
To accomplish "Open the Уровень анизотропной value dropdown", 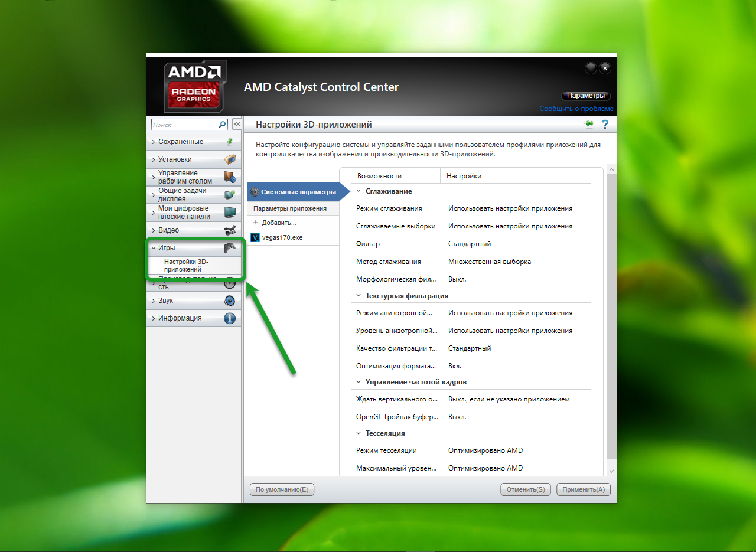I will (x=510, y=331).
